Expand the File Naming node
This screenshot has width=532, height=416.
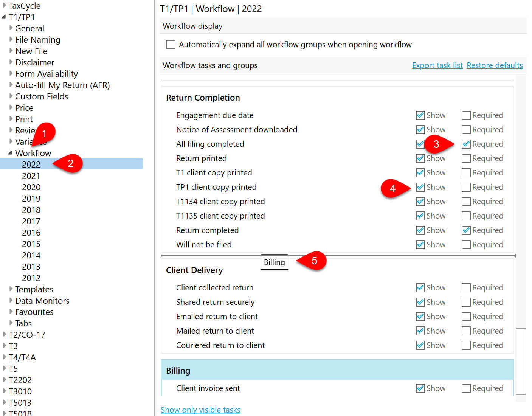pos(11,39)
